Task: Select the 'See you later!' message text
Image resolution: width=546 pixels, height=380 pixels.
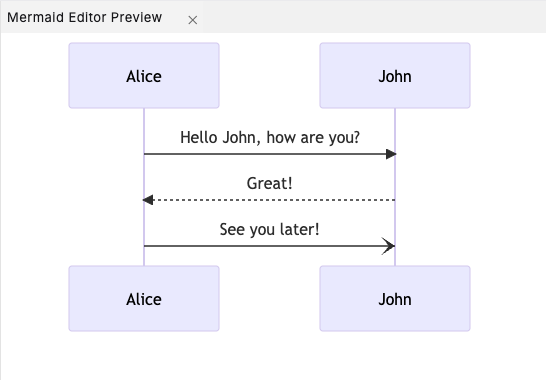Action: coord(270,230)
